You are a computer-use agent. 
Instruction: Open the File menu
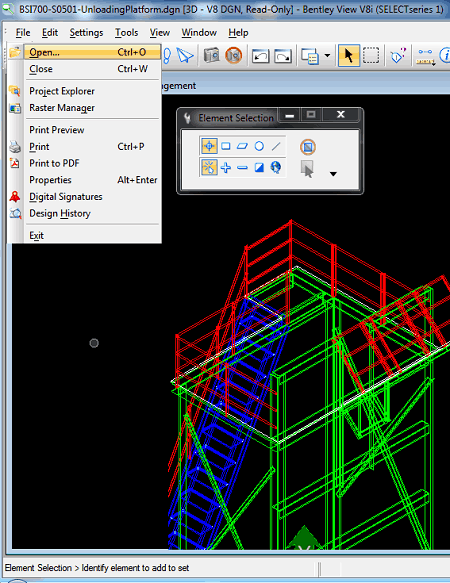pyautogui.click(x=23, y=33)
